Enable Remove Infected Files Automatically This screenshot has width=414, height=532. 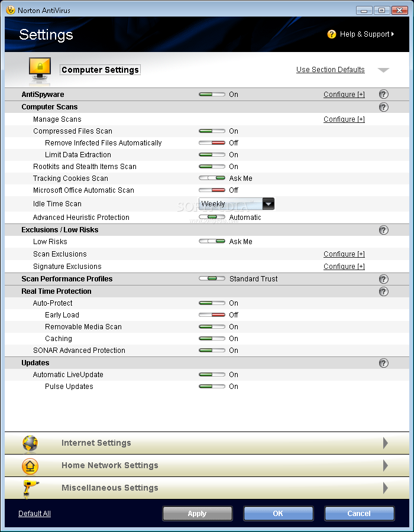pyautogui.click(x=212, y=143)
